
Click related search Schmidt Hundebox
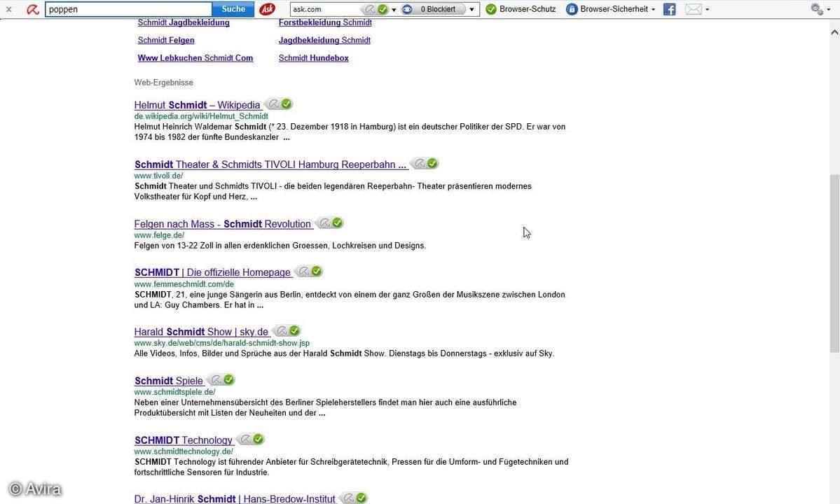coord(313,58)
